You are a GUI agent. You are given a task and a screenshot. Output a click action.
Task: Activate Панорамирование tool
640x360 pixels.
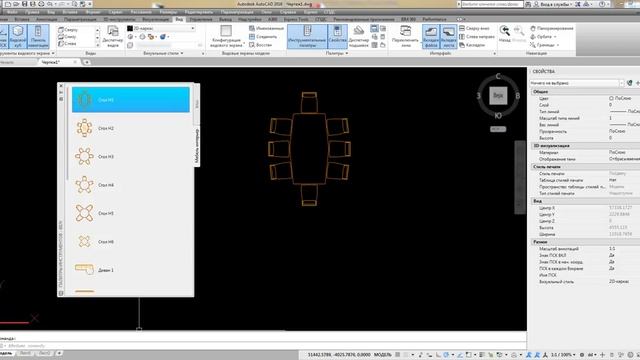click(x=552, y=28)
